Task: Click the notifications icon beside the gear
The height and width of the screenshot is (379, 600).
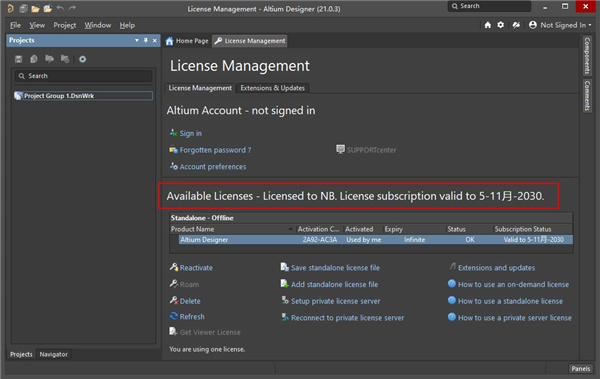Action: pos(516,25)
